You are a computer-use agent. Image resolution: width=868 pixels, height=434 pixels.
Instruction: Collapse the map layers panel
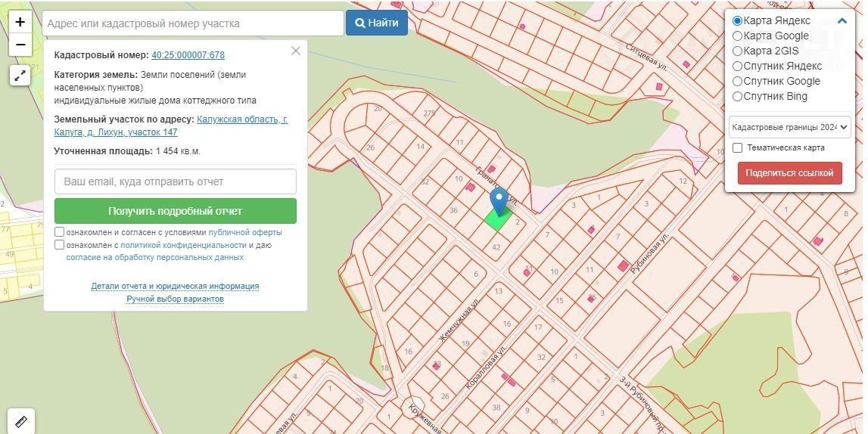(842, 20)
